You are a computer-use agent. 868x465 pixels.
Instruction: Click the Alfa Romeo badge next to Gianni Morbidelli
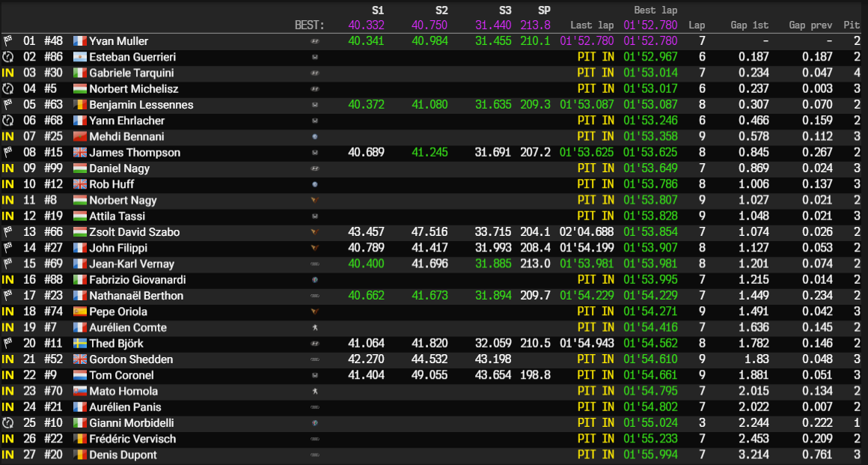314,423
